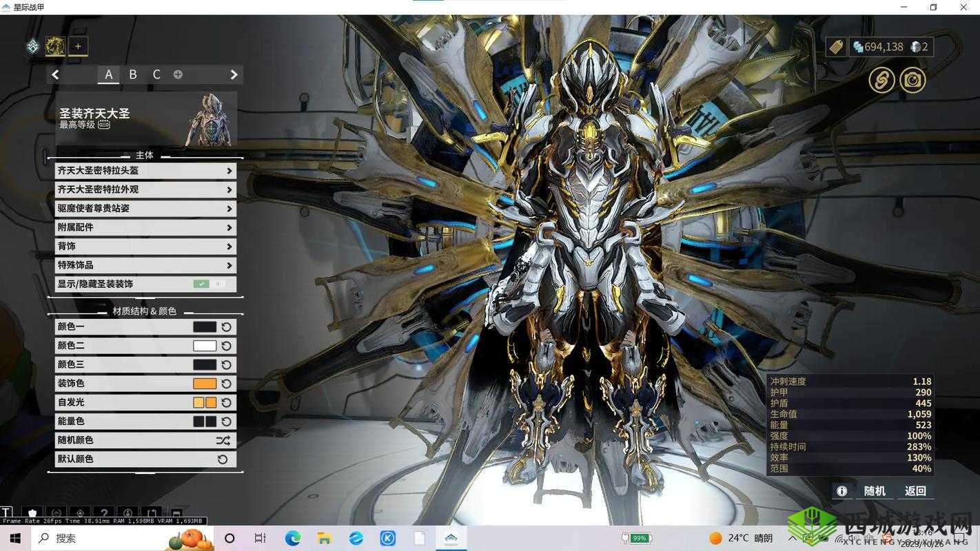The width and height of the screenshot is (980, 551).
Task: Click the chain link share icon
Action: click(x=881, y=81)
